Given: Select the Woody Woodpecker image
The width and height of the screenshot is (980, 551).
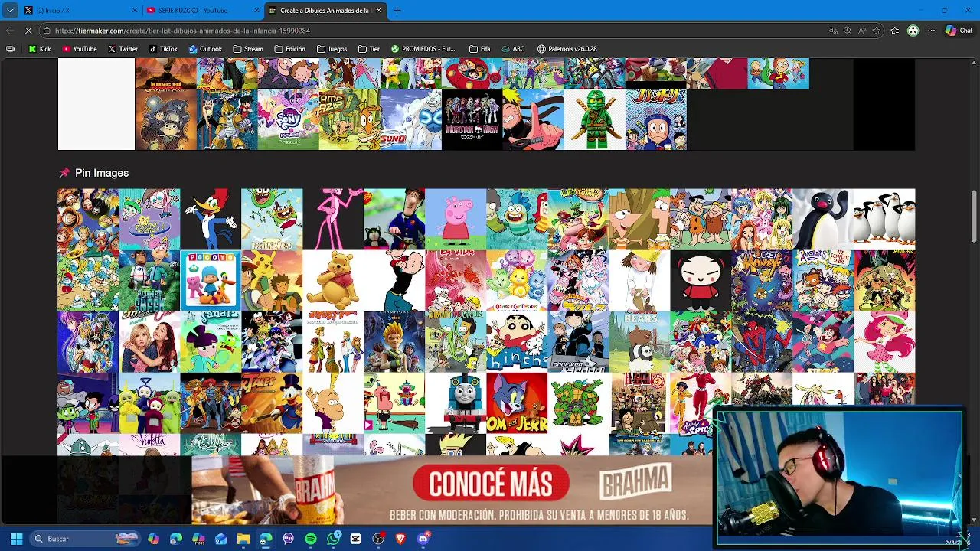Looking at the screenshot, I should click(211, 220).
